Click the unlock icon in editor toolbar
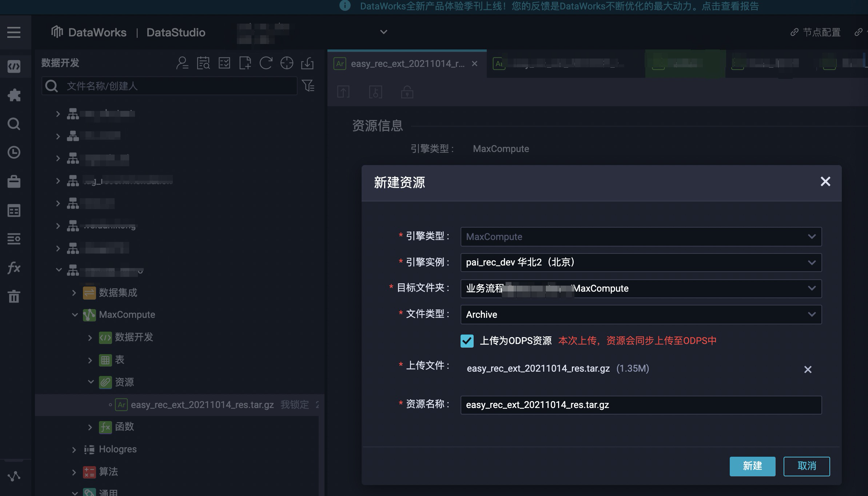This screenshot has width=868, height=496. 407,92
